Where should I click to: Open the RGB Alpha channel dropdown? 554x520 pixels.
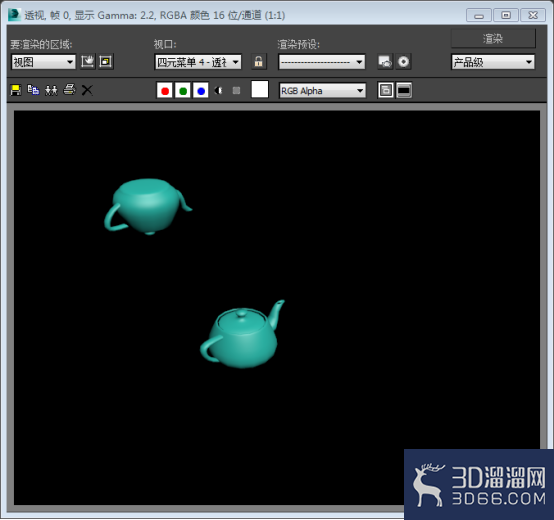tap(322, 91)
